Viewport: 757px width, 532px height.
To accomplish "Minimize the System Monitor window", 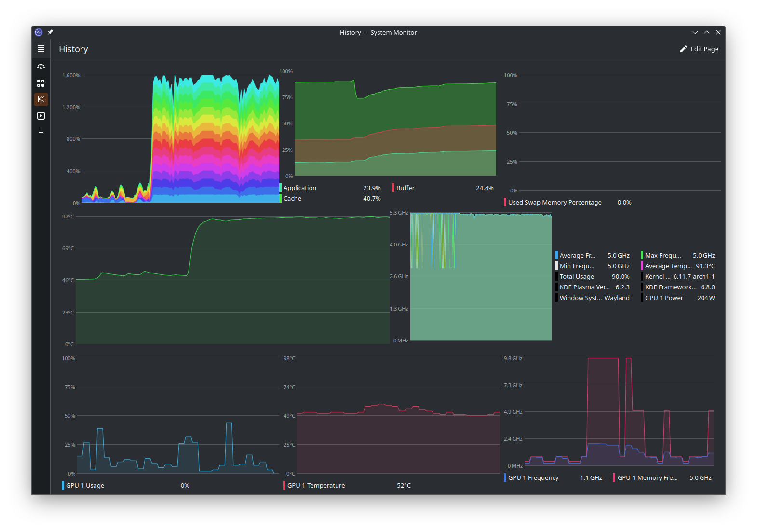I will [x=695, y=32].
